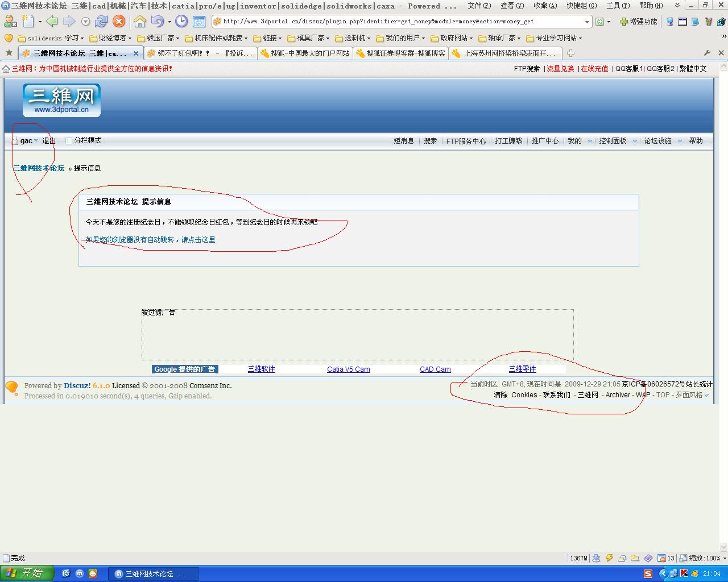The width and height of the screenshot is (728, 582).
Task: Stop loading with the red X button
Action: 119,22
